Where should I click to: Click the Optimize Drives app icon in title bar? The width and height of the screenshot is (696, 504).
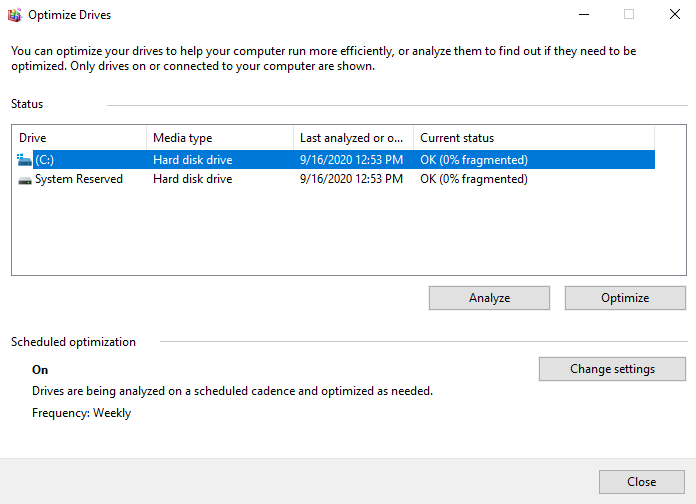pyautogui.click(x=14, y=15)
